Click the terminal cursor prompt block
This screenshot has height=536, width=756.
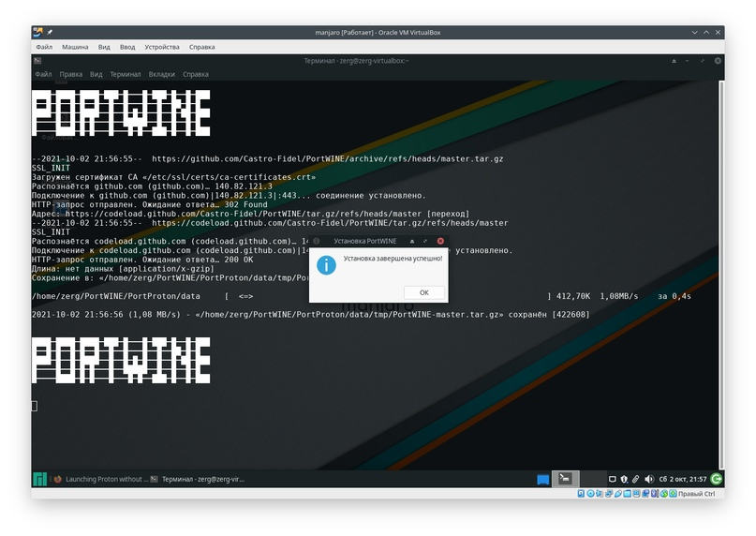point(35,407)
